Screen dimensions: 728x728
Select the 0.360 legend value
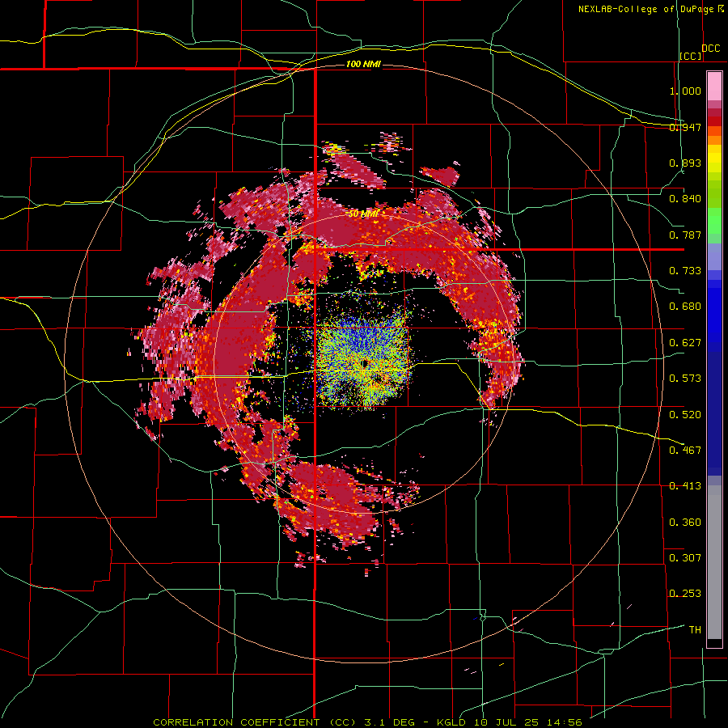pyautogui.click(x=685, y=523)
